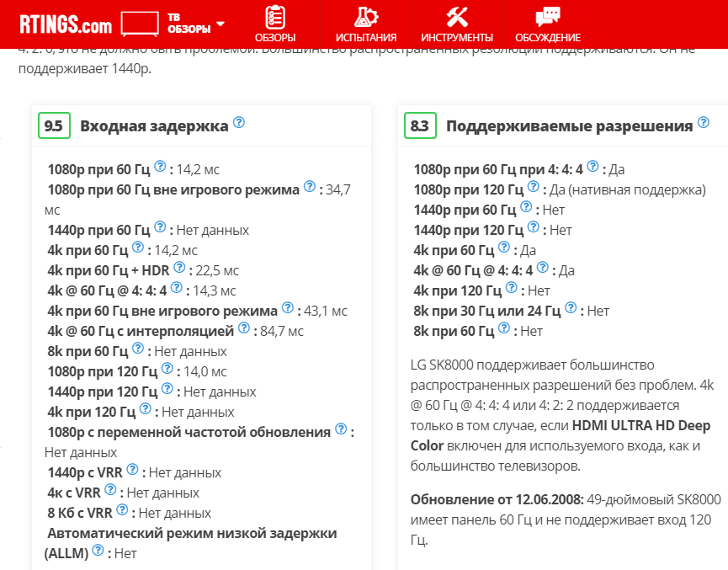Open the Обзоры menu item

click(275, 25)
